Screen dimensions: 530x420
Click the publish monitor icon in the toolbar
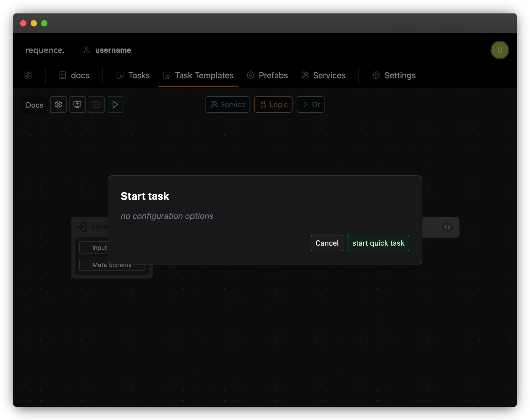tap(77, 104)
